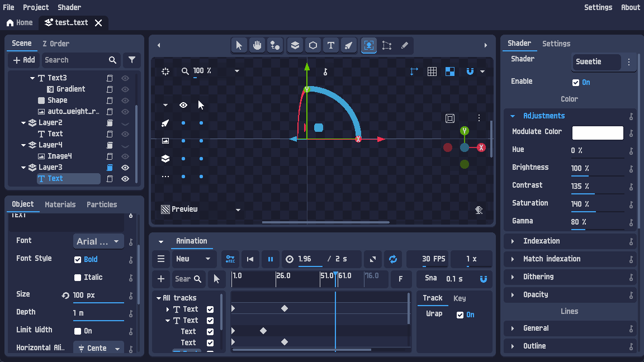Toggle Bold font style checkbox
644x362 pixels.
click(78, 259)
